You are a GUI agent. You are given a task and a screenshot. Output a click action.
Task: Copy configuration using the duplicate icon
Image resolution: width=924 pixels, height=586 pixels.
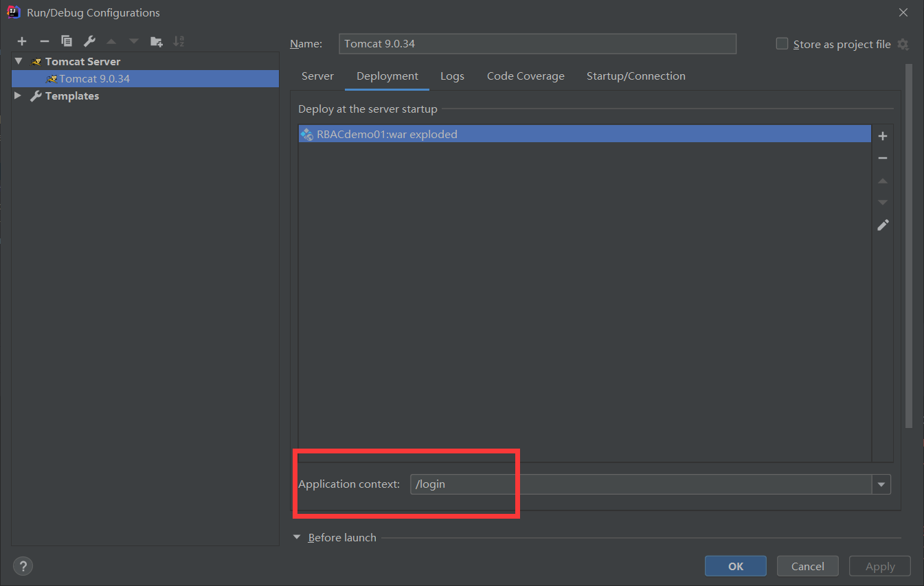[67, 41]
